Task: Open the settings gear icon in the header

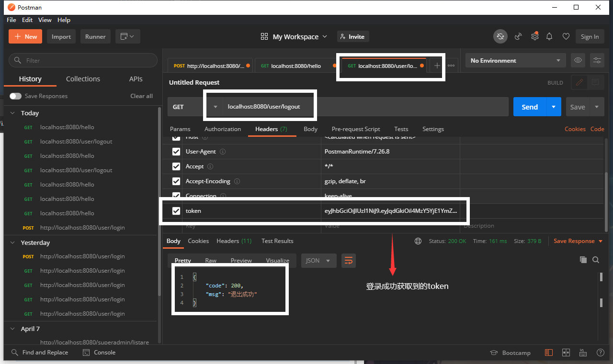Action: (534, 36)
